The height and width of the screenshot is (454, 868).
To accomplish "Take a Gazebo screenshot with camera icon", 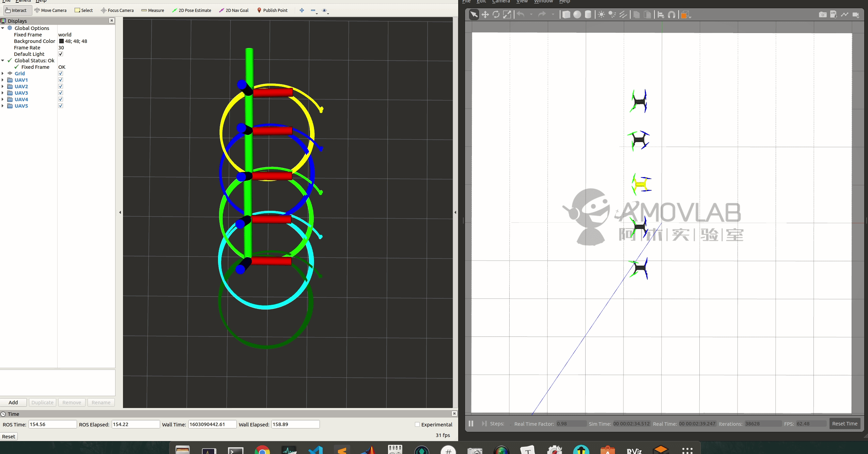I will pos(822,15).
